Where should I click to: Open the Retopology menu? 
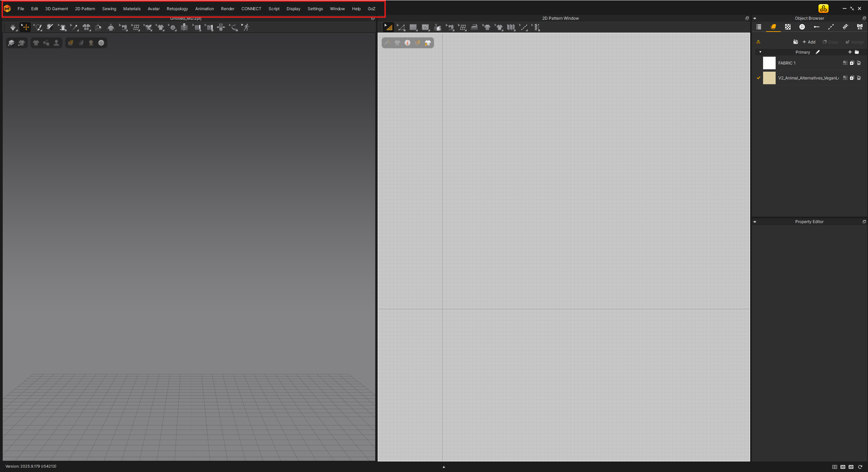(x=177, y=8)
